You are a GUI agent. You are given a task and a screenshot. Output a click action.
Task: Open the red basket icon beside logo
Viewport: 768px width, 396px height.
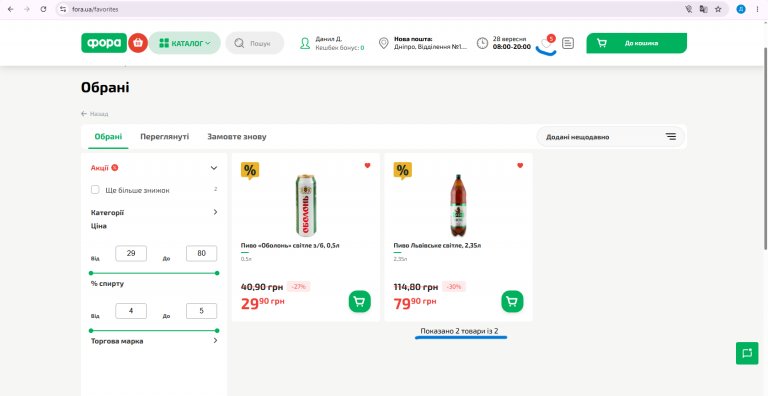[x=138, y=43]
